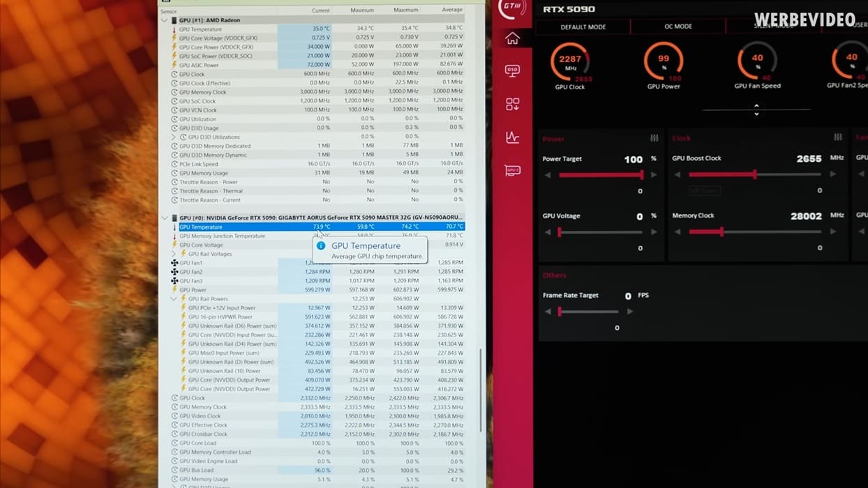Click the fan icon beside GPU Fan2
868x488 pixels.
174,272
